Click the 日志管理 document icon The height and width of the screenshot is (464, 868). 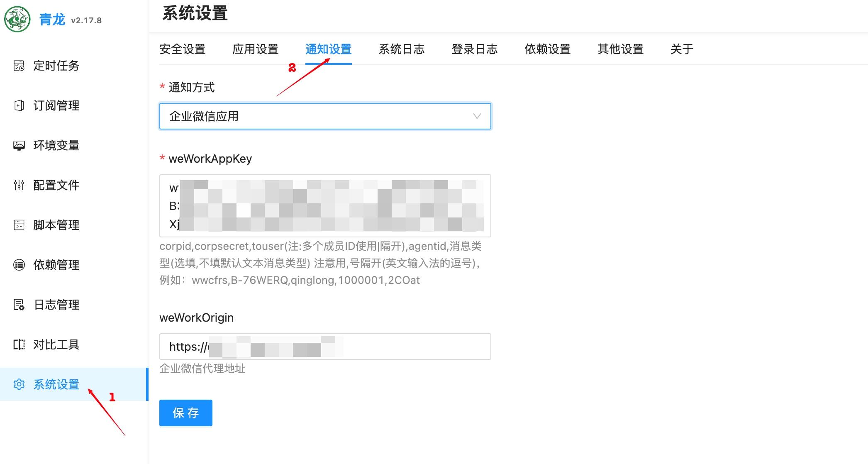pos(19,305)
